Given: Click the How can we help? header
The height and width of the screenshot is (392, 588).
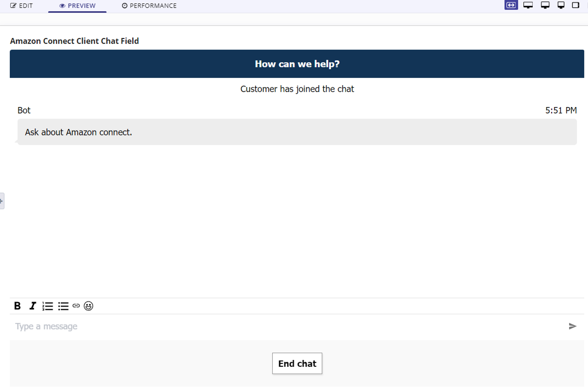Looking at the screenshot, I should 297,64.
